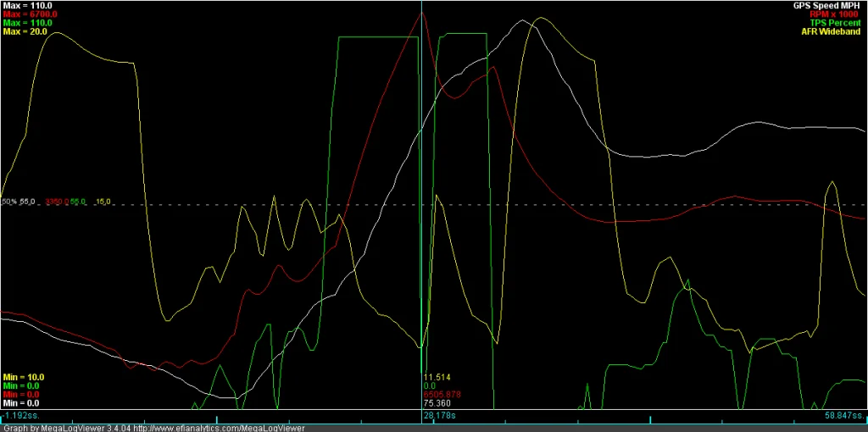Click the TPS Percent legend label
The image size is (868, 432).
[x=836, y=23]
